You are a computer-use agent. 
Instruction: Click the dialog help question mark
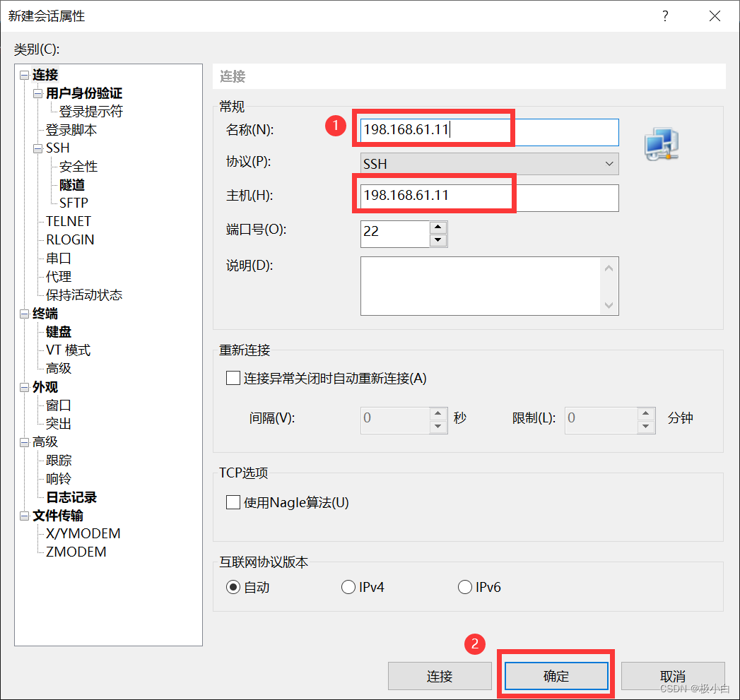coord(665,16)
